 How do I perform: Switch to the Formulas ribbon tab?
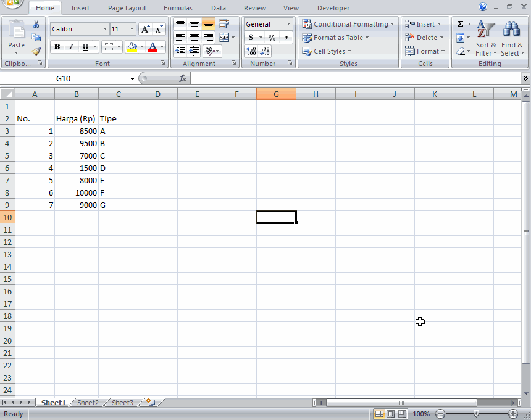tap(178, 8)
